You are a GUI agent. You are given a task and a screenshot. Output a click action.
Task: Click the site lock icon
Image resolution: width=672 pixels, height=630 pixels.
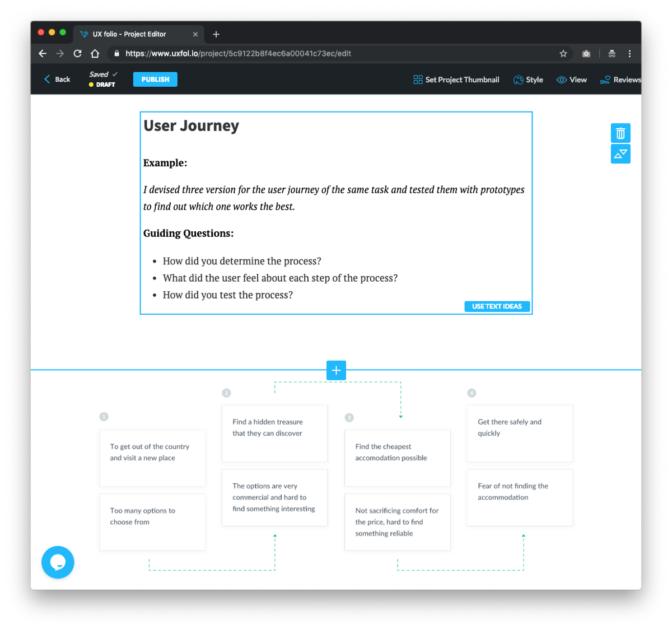116,54
